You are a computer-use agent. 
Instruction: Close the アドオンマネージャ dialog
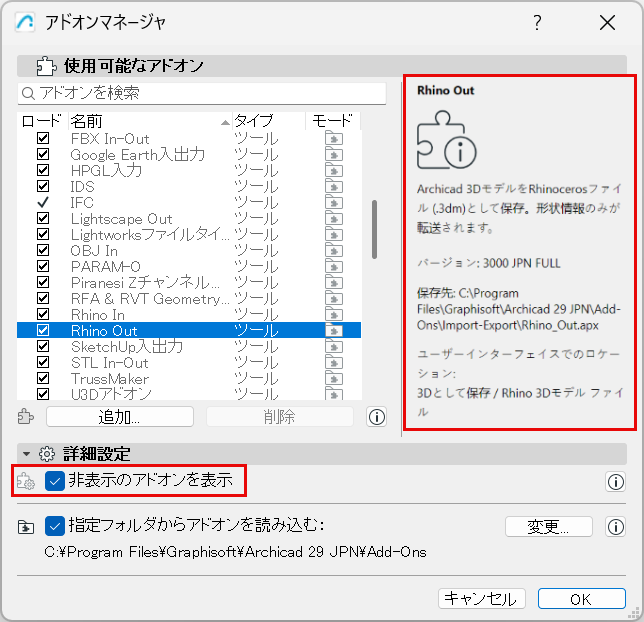pyautogui.click(x=607, y=22)
